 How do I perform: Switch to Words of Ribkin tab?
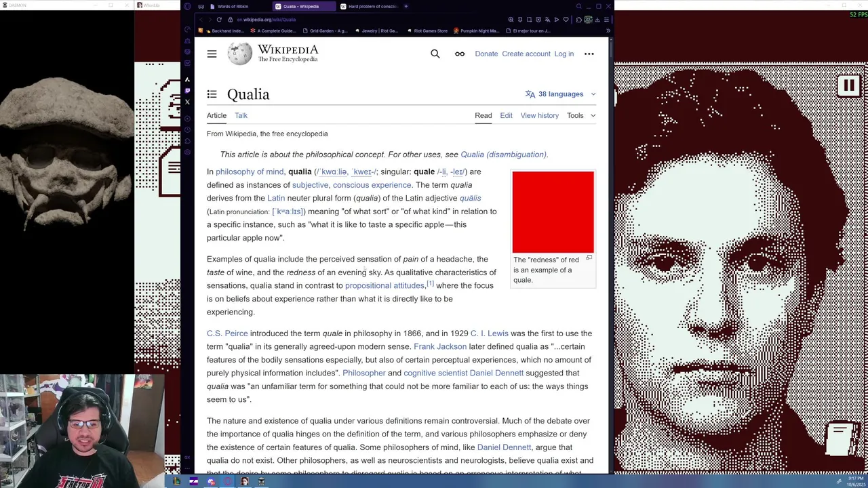tap(233, 6)
